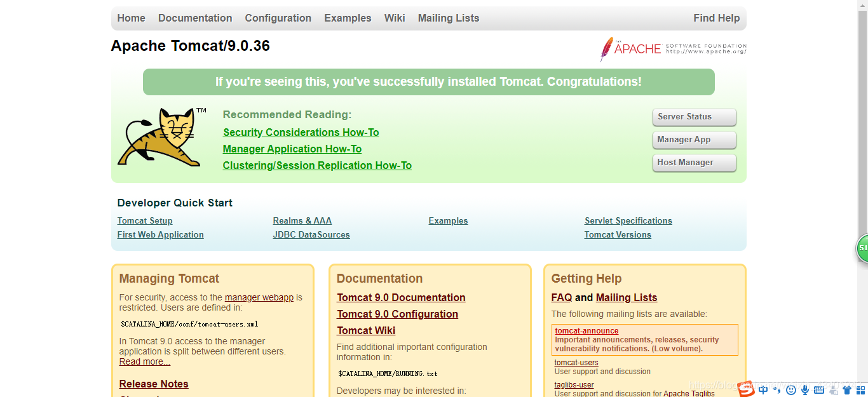The image size is (868, 397).
Task: Open the First Web Application link
Action: point(161,234)
